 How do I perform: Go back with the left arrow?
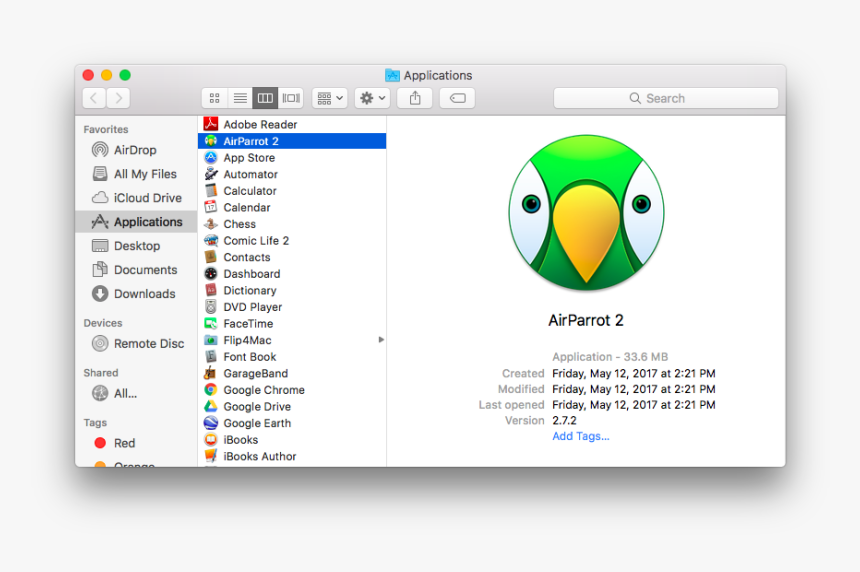[94, 98]
